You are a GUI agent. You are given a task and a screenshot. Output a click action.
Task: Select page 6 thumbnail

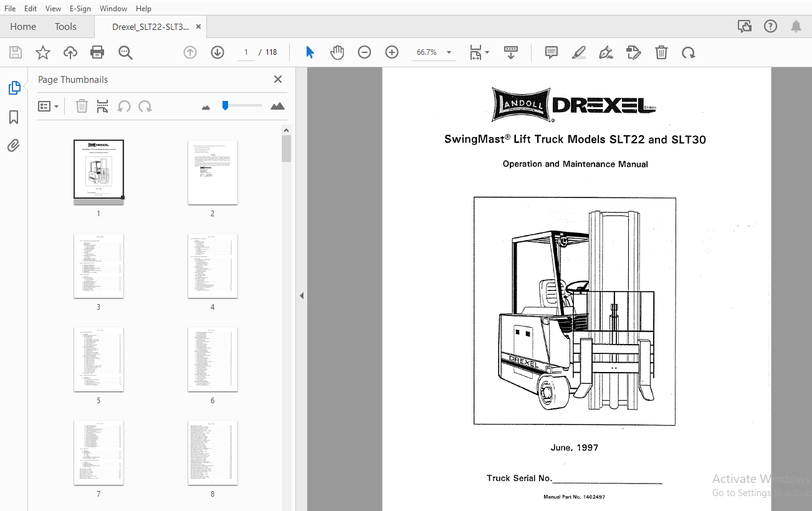[x=213, y=359]
